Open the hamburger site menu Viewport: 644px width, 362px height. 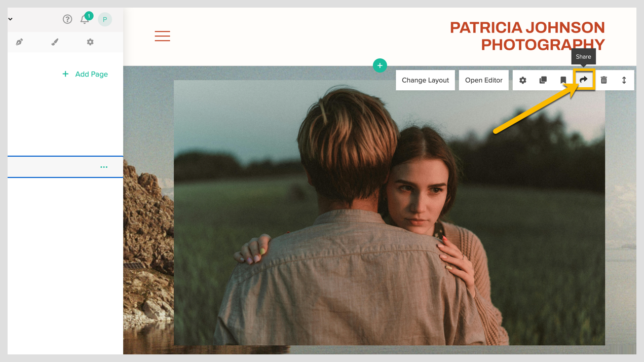coord(162,36)
